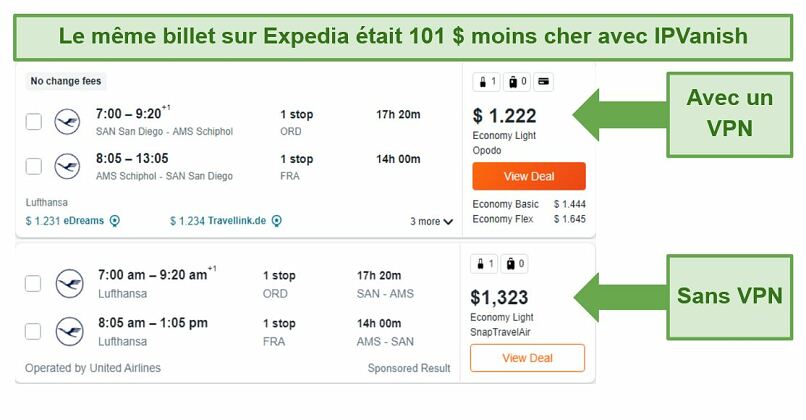Click the credit card payment icon

point(543,82)
